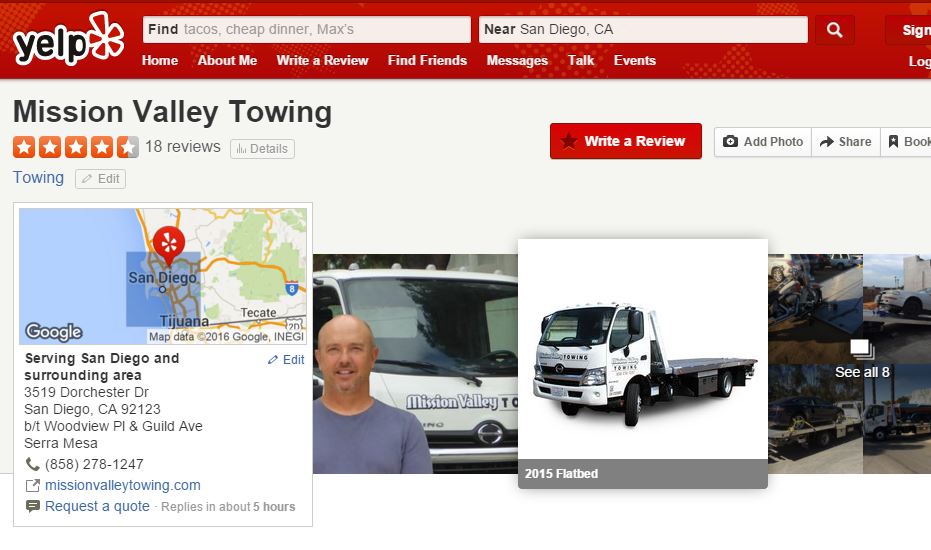The width and height of the screenshot is (931, 550).
Task: Click the Map data ©2016 Google attribution
Action: click(226, 337)
